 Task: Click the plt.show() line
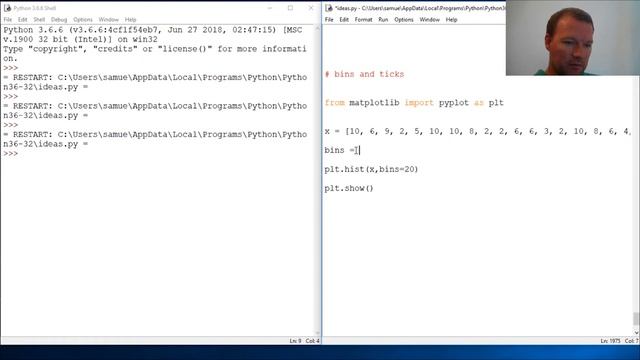349,189
